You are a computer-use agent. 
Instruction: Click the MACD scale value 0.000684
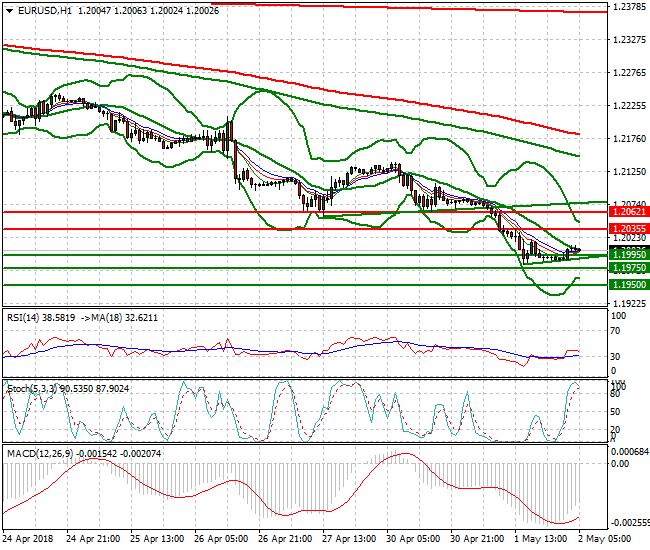[x=630, y=452]
